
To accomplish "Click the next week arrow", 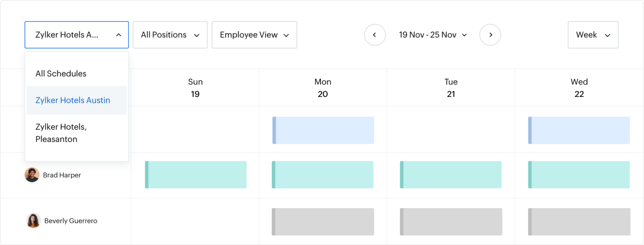I will [490, 35].
